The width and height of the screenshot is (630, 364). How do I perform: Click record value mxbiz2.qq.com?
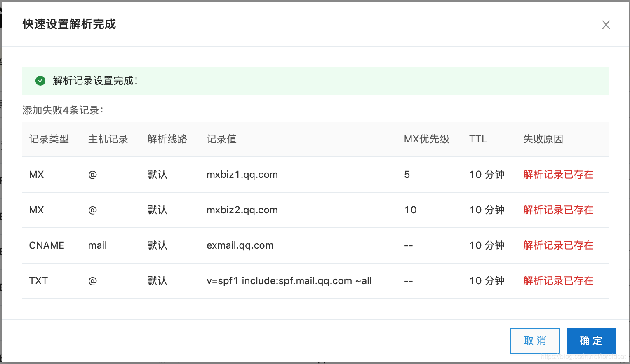(242, 210)
